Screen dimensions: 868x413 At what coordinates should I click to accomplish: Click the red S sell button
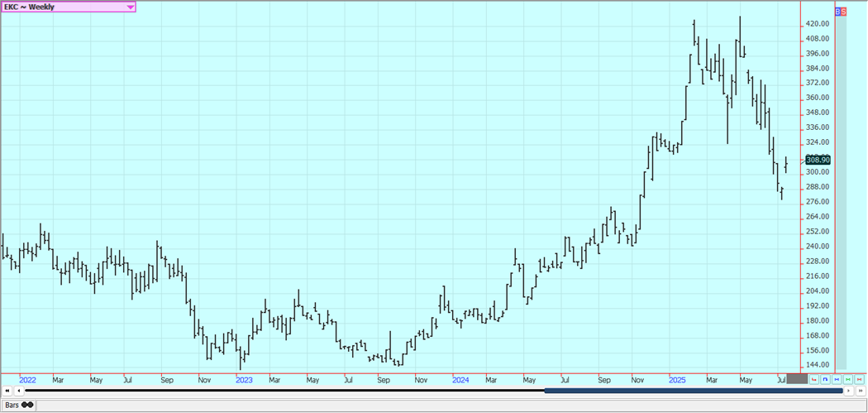(x=843, y=11)
